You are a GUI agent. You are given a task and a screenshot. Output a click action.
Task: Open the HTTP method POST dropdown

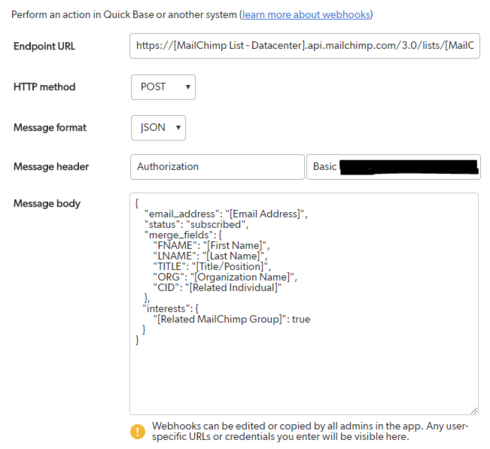coord(163,87)
